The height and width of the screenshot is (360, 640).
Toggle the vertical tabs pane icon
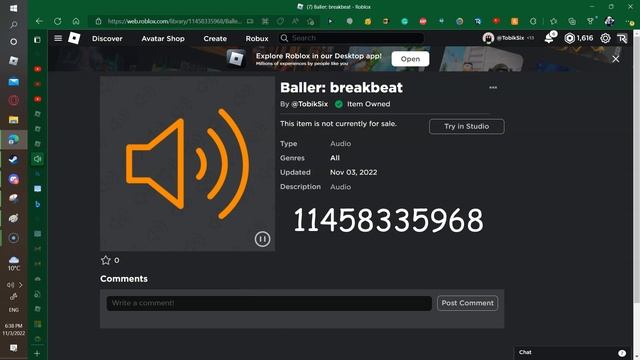[x=37, y=40]
